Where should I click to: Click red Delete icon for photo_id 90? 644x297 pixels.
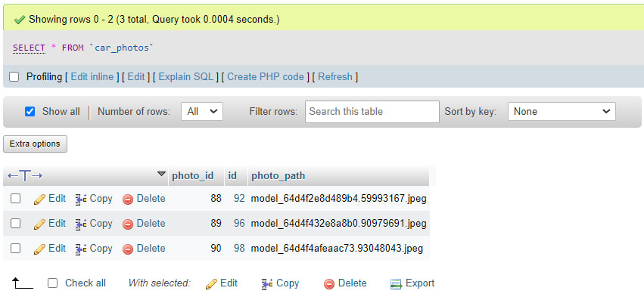pos(128,249)
